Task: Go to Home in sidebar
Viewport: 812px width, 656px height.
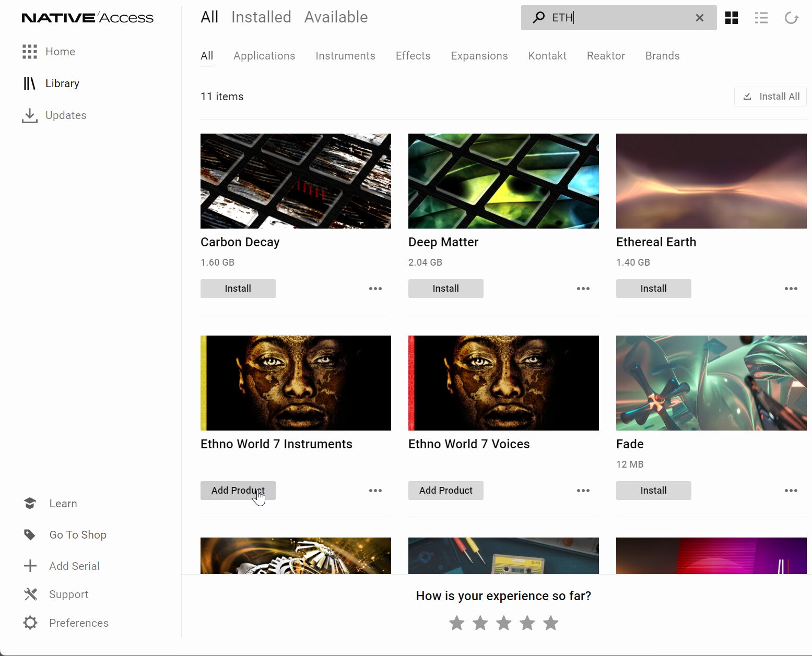Action: (60, 52)
